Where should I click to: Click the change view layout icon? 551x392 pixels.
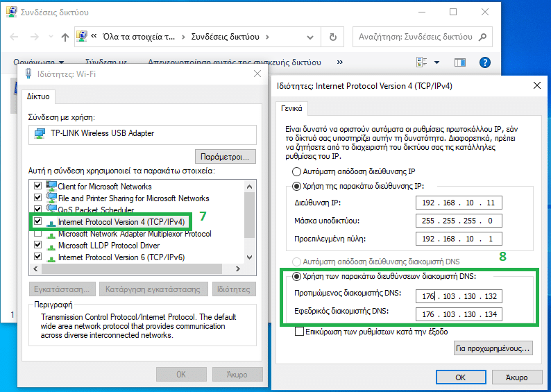421,62
